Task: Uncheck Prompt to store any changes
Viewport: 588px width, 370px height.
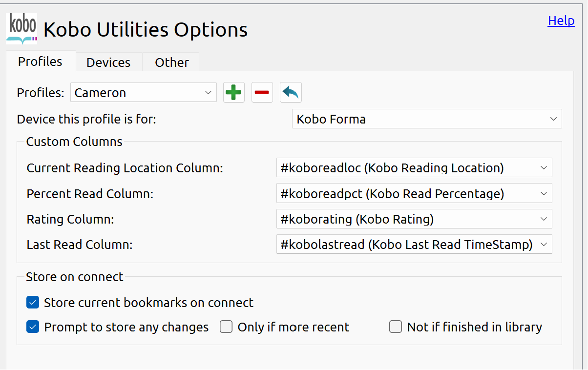Action: [x=33, y=327]
